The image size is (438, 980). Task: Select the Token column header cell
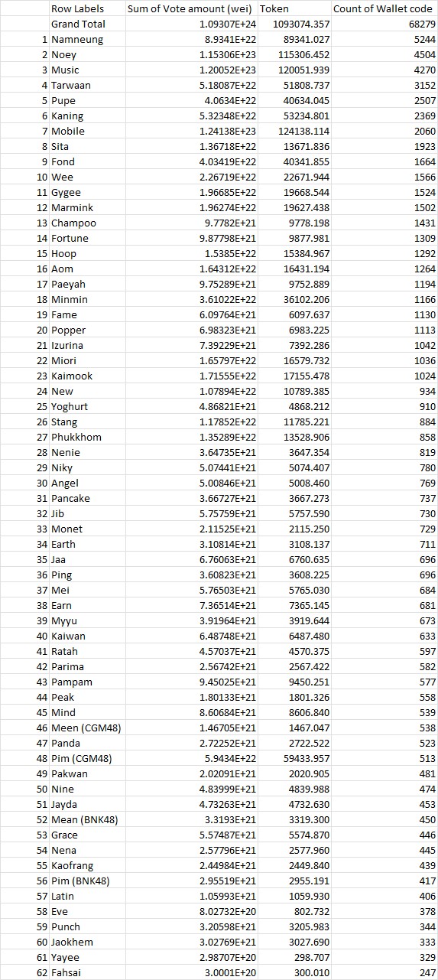(x=273, y=9)
